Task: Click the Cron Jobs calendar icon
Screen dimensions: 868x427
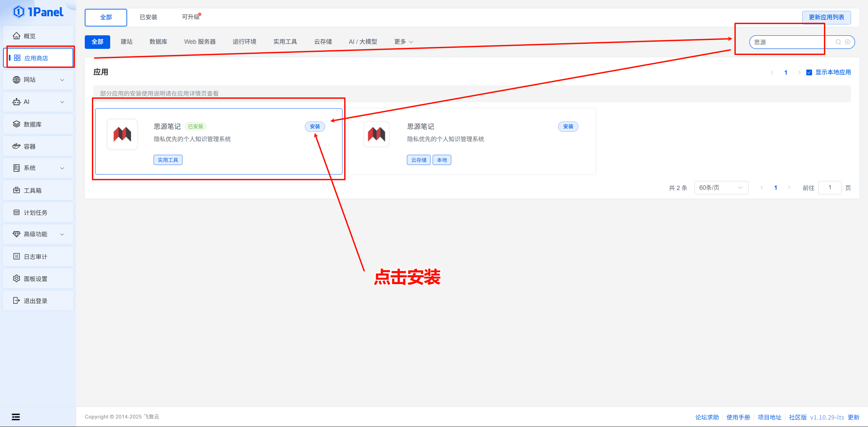Action: click(16, 212)
